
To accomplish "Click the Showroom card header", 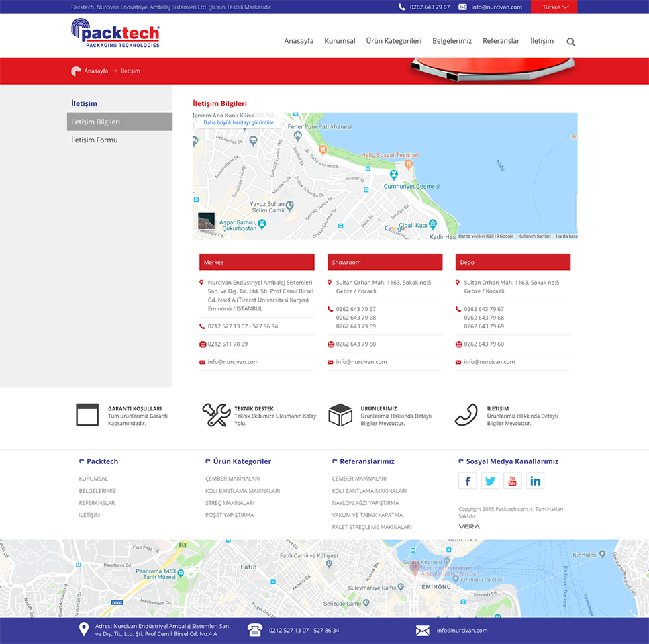I will (385, 262).
